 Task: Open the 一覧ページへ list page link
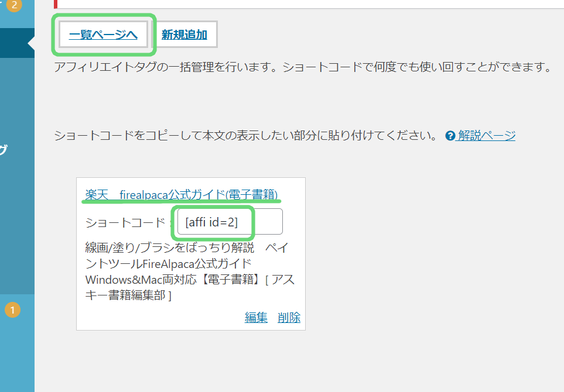[x=103, y=35]
